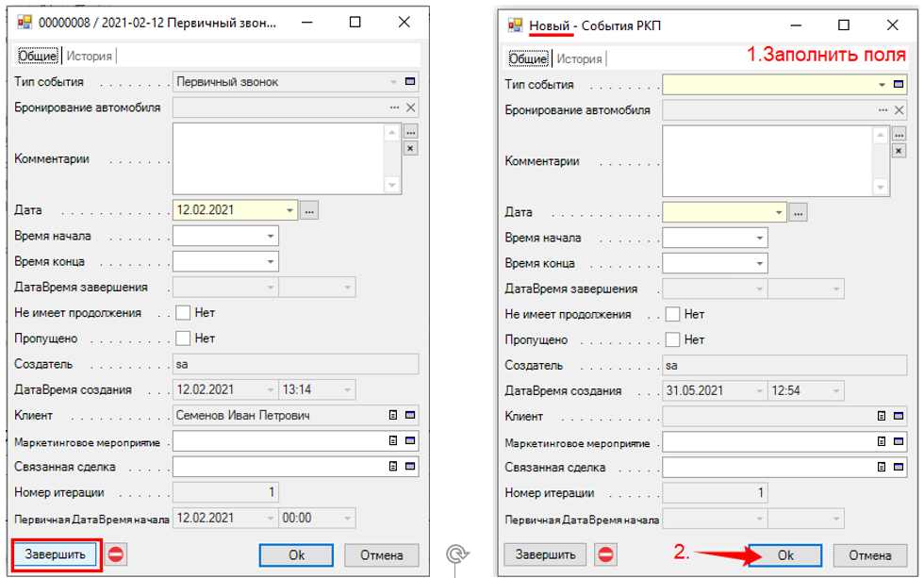924x578 pixels.
Task: Enable 'Пропущено' checkbox in new event dialog
Action: [x=673, y=339]
